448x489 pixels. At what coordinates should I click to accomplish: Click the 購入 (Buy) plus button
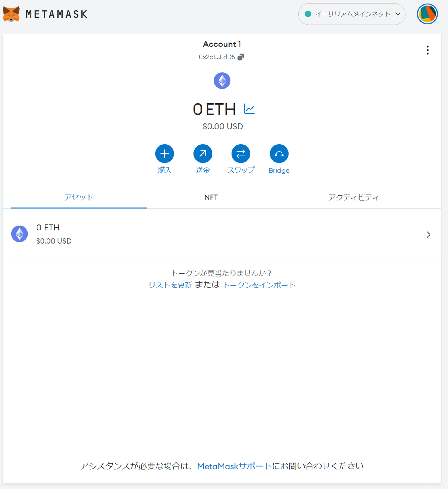coord(165,154)
